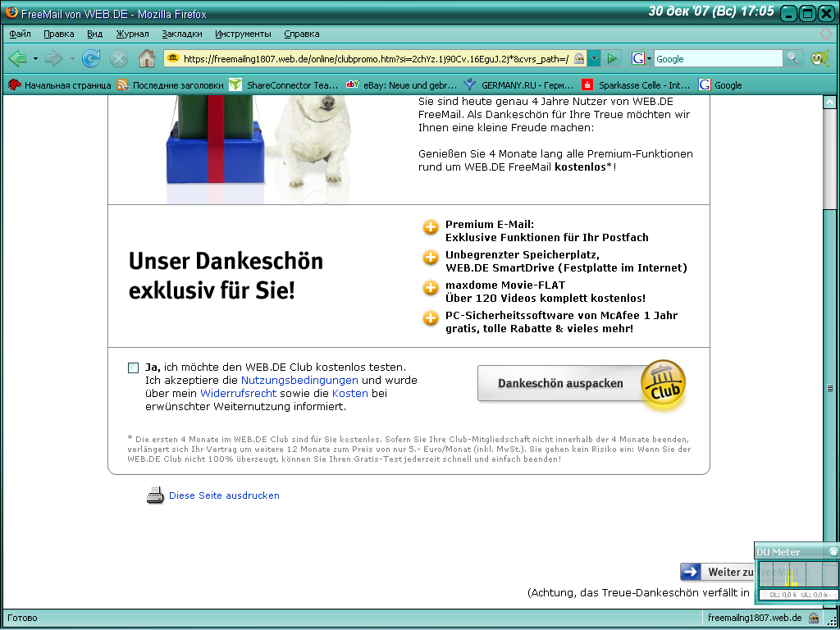This screenshot has height=630, width=840.
Task: Open the Kosten link
Action: pos(349,393)
